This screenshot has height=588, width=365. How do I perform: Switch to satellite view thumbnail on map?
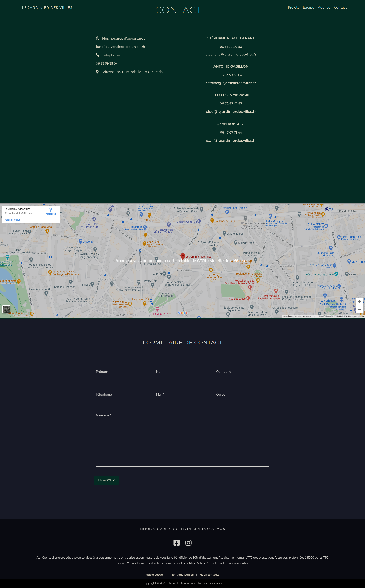(x=6, y=309)
